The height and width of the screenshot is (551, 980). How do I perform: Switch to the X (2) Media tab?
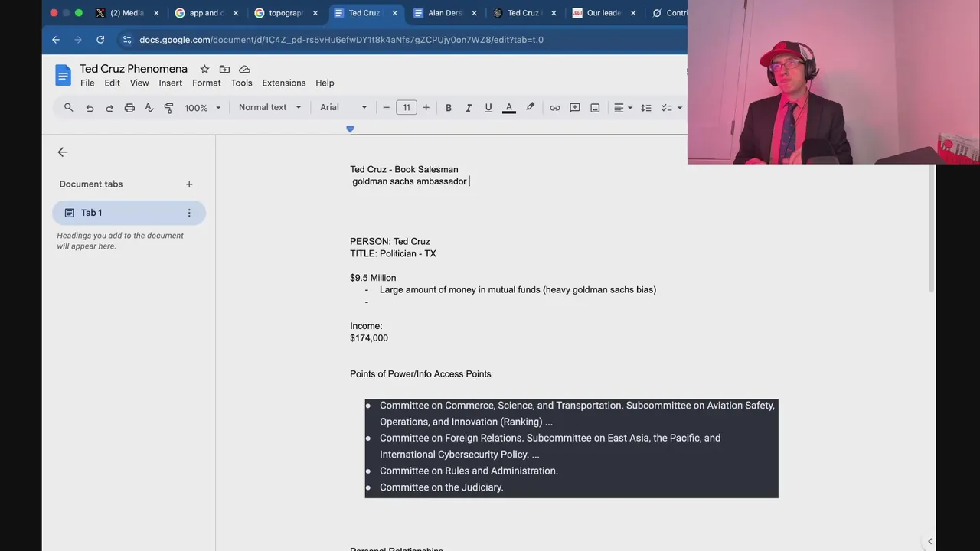[126, 13]
